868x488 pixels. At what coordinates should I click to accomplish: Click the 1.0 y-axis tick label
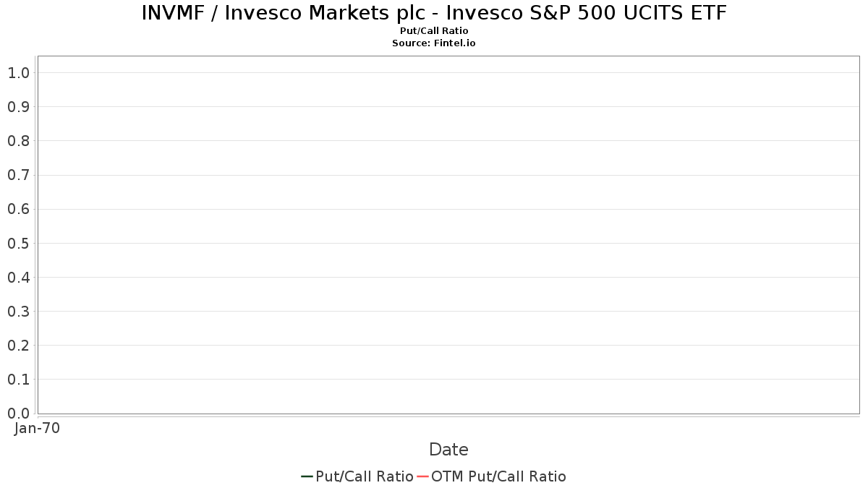tap(18, 73)
